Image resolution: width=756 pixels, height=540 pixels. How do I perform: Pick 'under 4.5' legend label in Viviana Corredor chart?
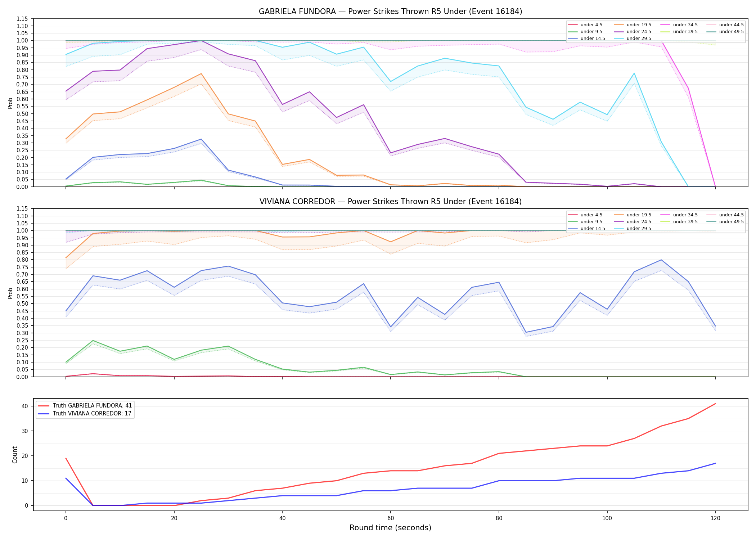(591, 215)
